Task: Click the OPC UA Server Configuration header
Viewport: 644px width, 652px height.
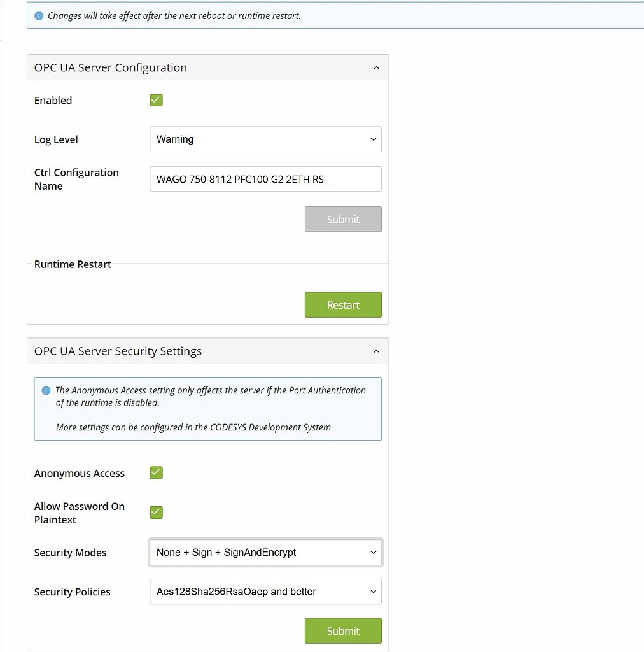Action: pyautogui.click(x=110, y=67)
